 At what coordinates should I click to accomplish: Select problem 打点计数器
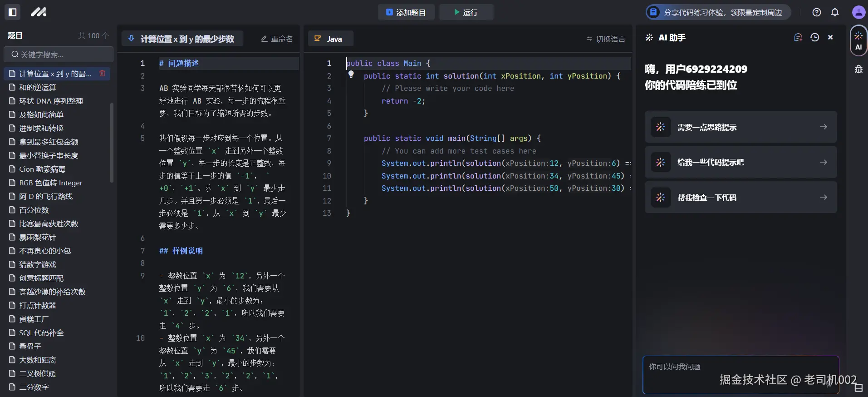tap(57, 305)
